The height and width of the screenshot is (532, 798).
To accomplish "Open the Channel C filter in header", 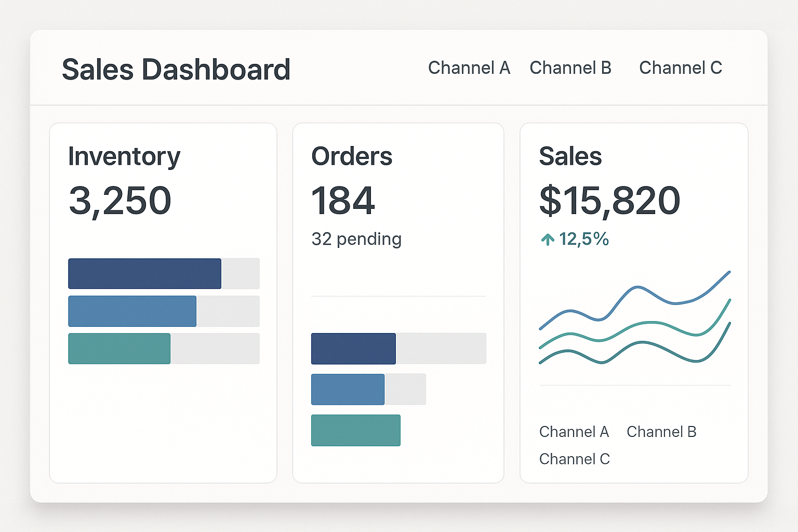I will coord(681,68).
